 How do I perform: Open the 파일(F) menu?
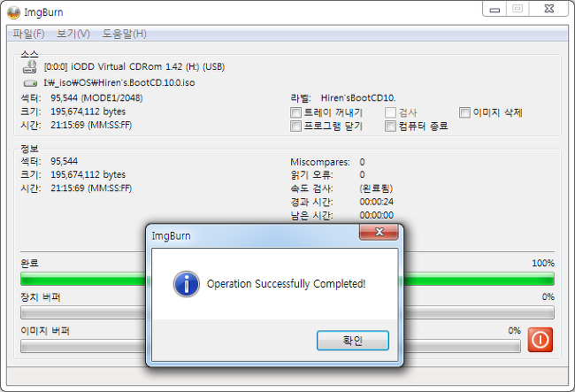(28, 35)
